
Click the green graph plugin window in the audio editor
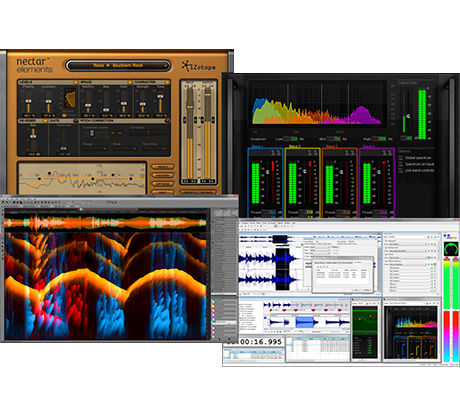click(366, 330)
